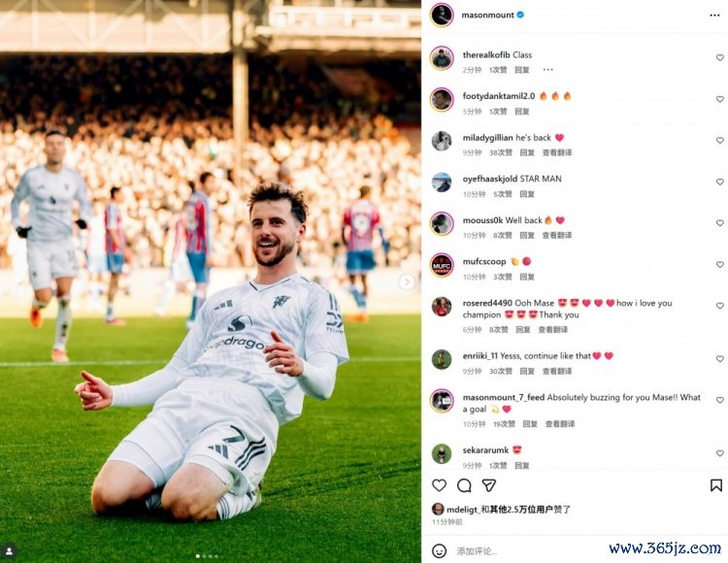Open masonmount profile avatar
The image size is (728, 563).
tap(442, 15)
